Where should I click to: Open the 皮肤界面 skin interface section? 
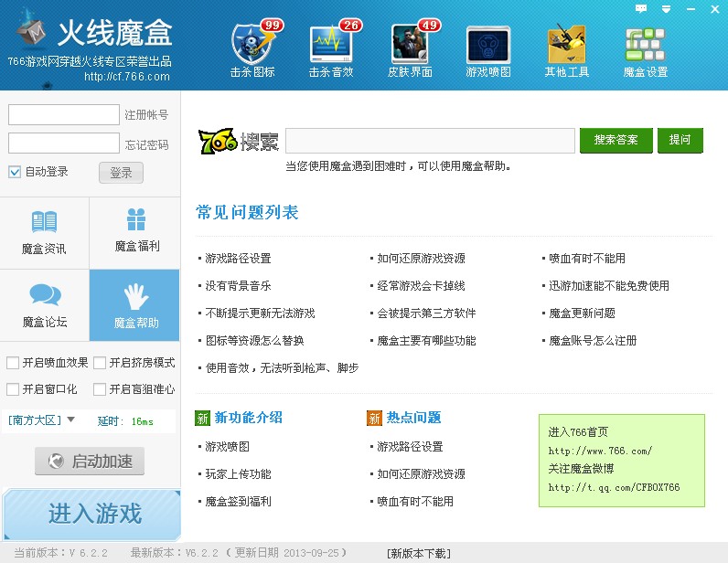click(x=410, y=50)
